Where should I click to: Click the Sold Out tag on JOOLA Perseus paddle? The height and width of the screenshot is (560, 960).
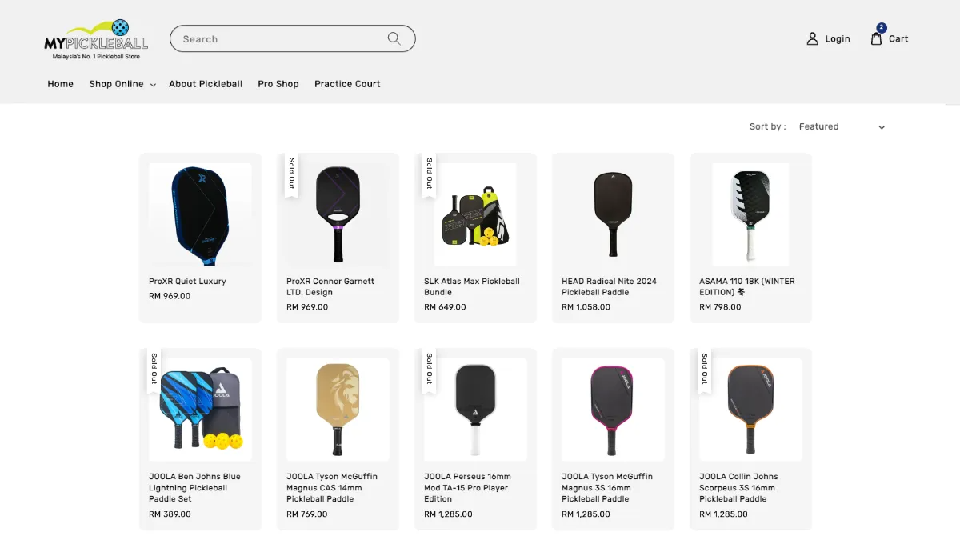pyautogui.click(x=428, y=369)
